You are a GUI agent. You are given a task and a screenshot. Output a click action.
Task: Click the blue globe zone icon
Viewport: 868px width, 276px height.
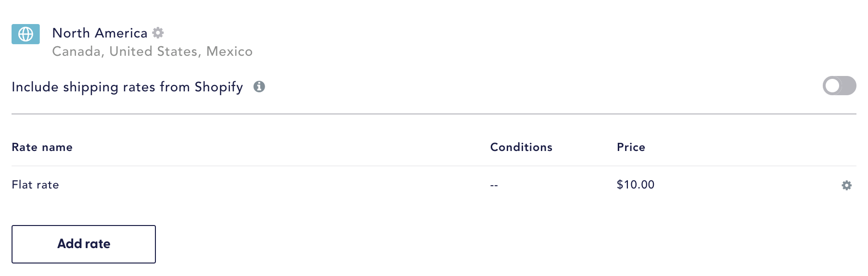(26, 34)
